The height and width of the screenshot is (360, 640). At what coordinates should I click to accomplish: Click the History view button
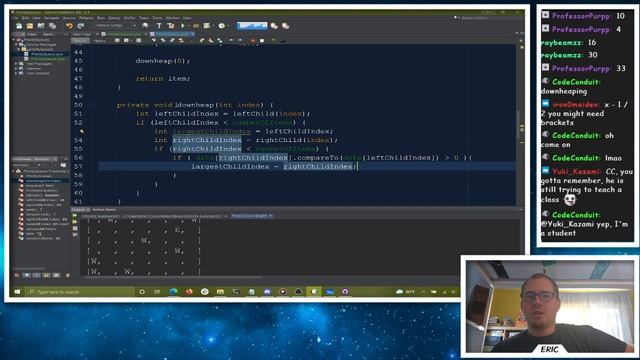pyautogui.click(x=100, y=41)
